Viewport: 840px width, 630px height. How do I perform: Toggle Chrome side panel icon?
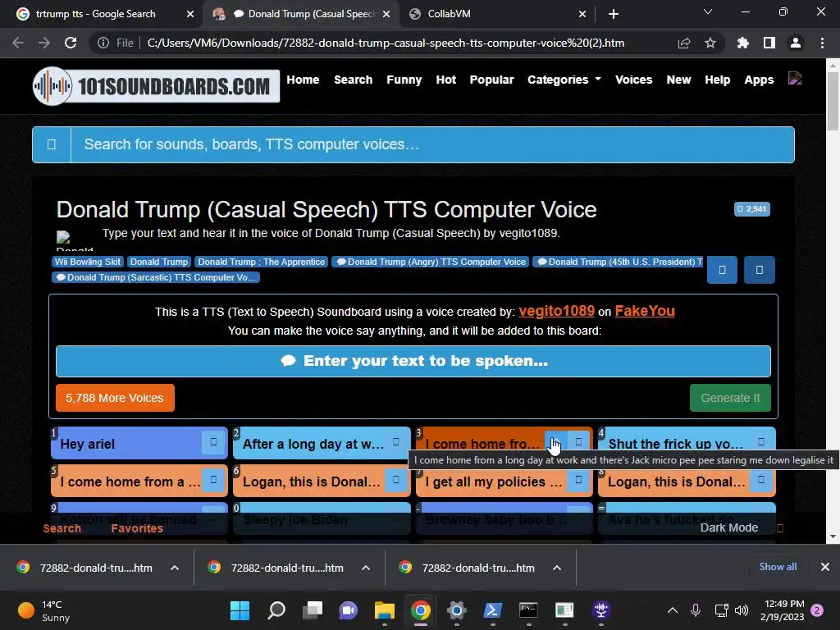point(769,43)
